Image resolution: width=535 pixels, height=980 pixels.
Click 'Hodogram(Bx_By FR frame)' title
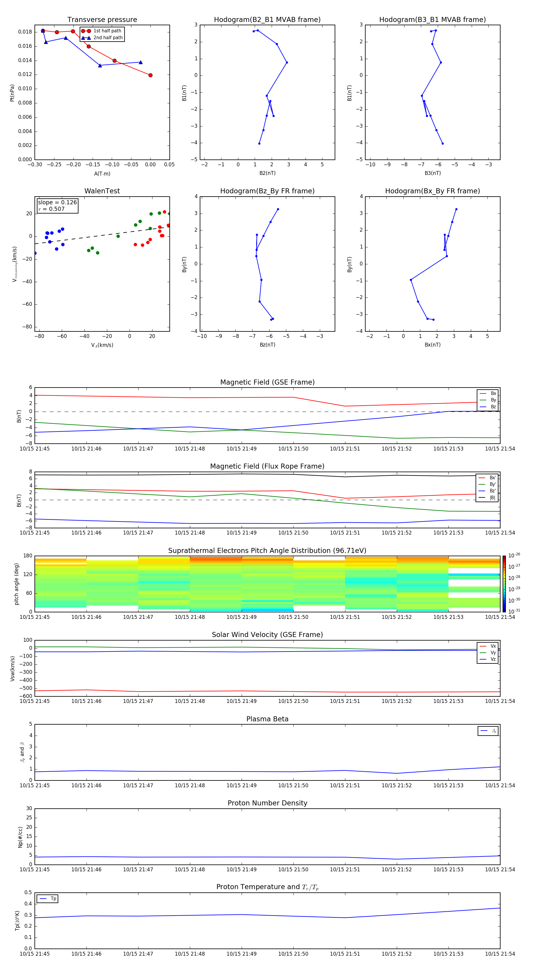coord(432,191)
